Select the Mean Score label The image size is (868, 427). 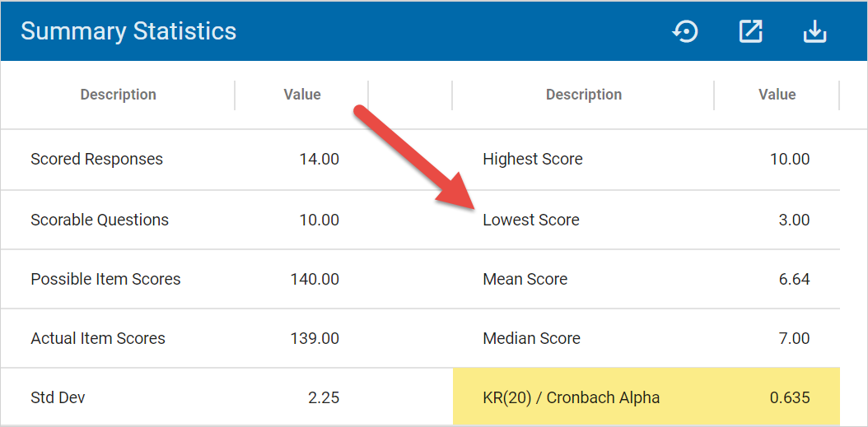[x=525, y=279]
